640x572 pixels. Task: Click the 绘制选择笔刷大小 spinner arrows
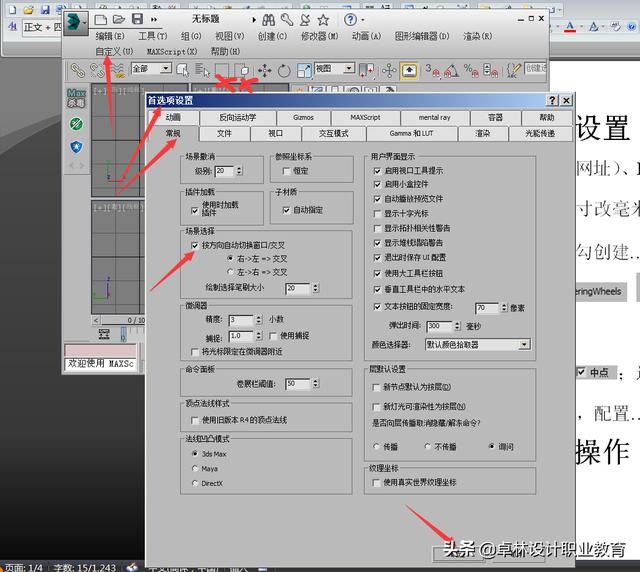(x=316, y=288)
